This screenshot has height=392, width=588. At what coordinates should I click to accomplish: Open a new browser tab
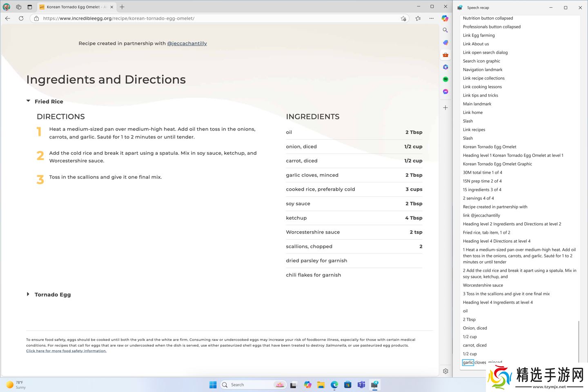(x=122, y=7)
